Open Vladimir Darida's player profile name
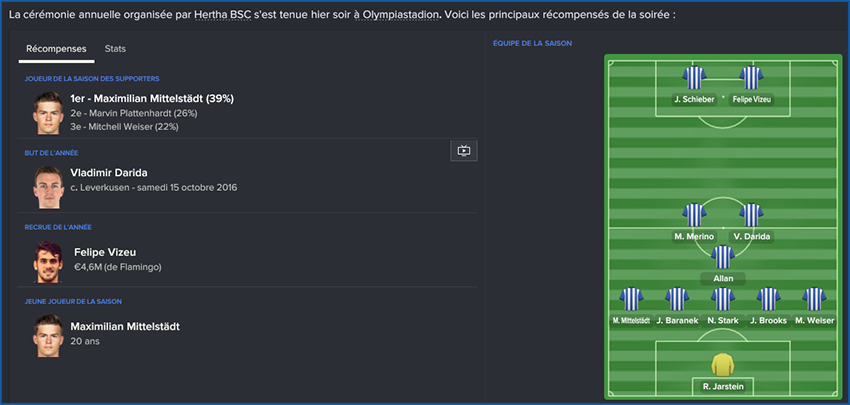This screenshot has width=850, height=405. 109,172
